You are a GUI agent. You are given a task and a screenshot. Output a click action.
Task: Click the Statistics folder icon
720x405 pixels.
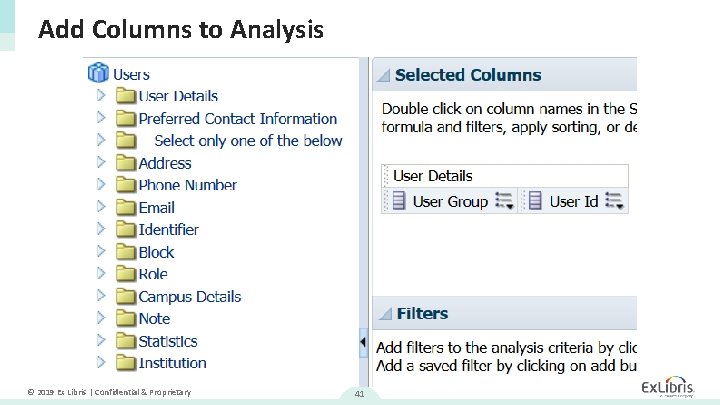tap(126, 341)
